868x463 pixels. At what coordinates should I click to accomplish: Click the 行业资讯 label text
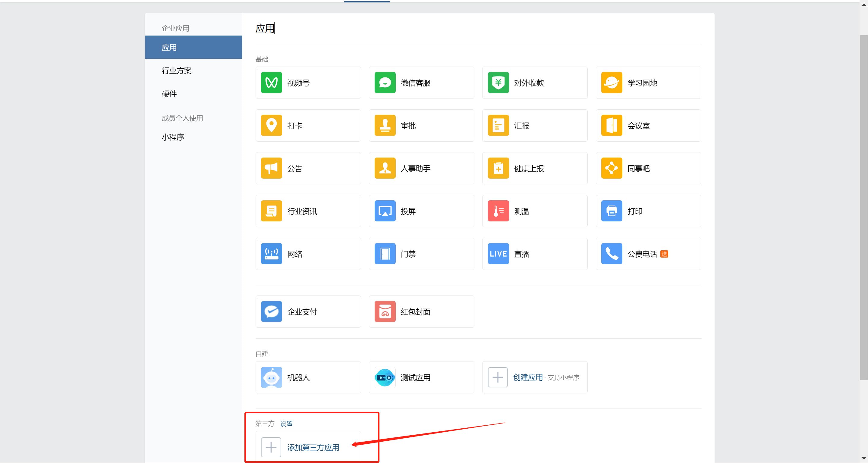[302, 211]
